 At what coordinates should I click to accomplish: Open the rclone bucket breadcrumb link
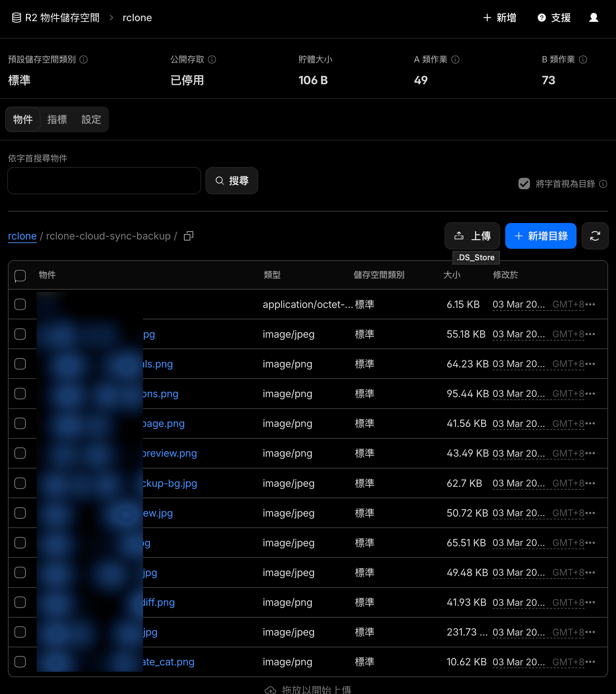click(x=22, y=236)
